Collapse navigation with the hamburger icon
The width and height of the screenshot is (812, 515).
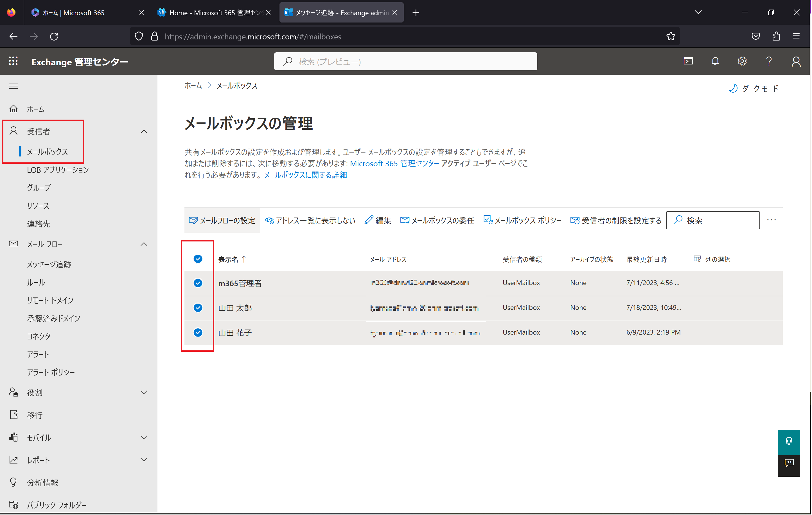[x=13, y=86]
